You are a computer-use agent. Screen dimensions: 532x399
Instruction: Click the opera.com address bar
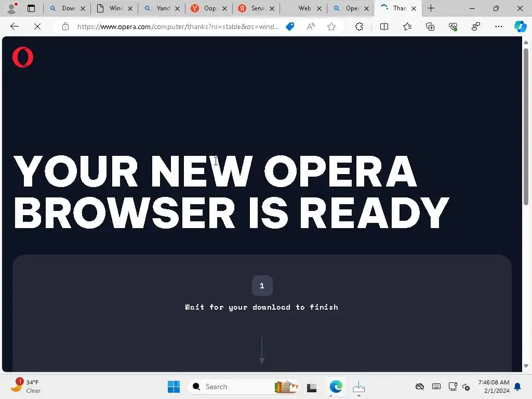click(178, 26)
